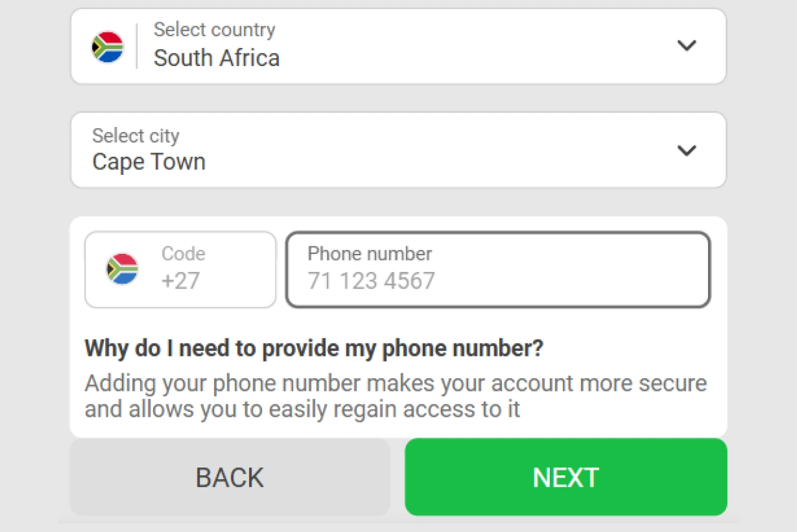Click "Why do I need to provide my phone number?"
The width and height of the screenshot is (797, 532).
coord(314,348)
